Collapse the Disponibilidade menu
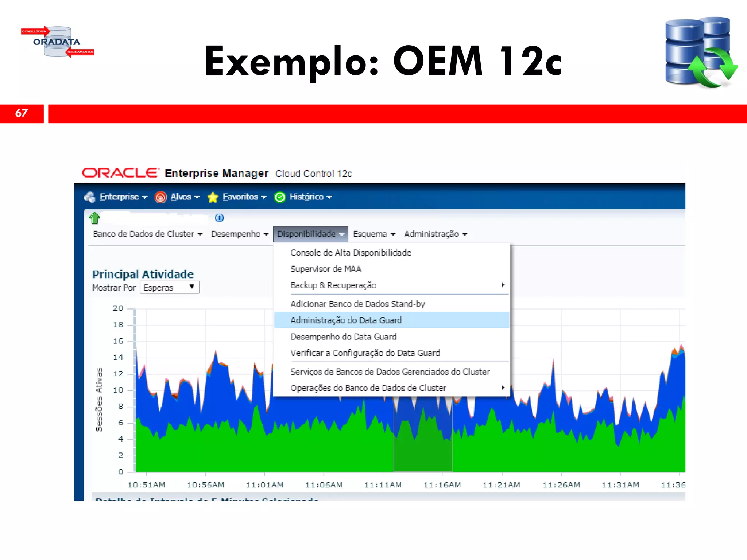 click(x=310, y=234)
